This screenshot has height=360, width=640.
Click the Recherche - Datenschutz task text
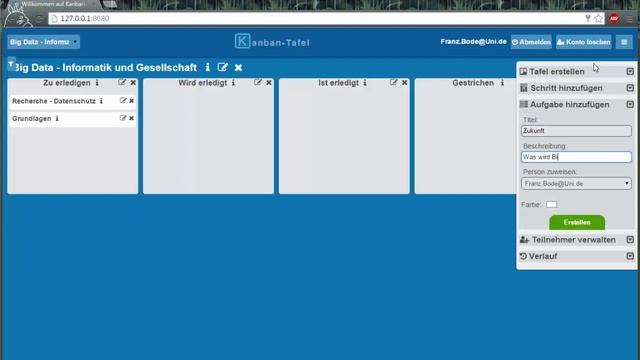coord(53,101)
